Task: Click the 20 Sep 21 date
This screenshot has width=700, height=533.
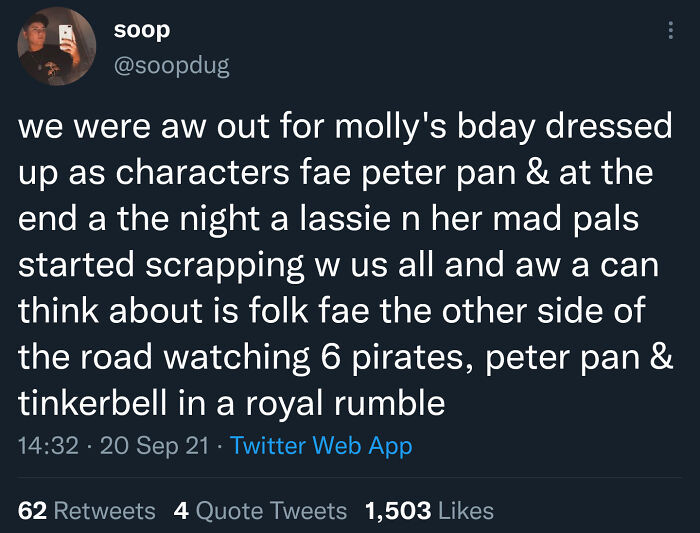Action: tap(155, 446)
